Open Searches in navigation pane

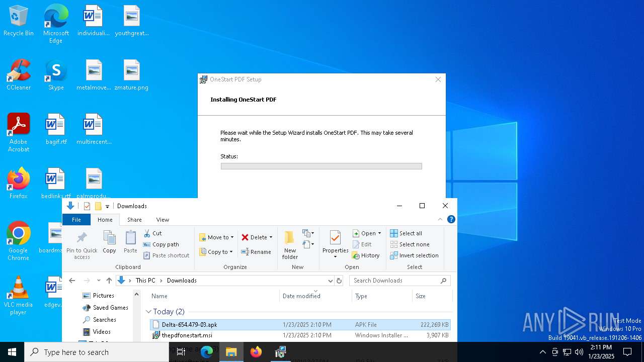pos(104,320)
